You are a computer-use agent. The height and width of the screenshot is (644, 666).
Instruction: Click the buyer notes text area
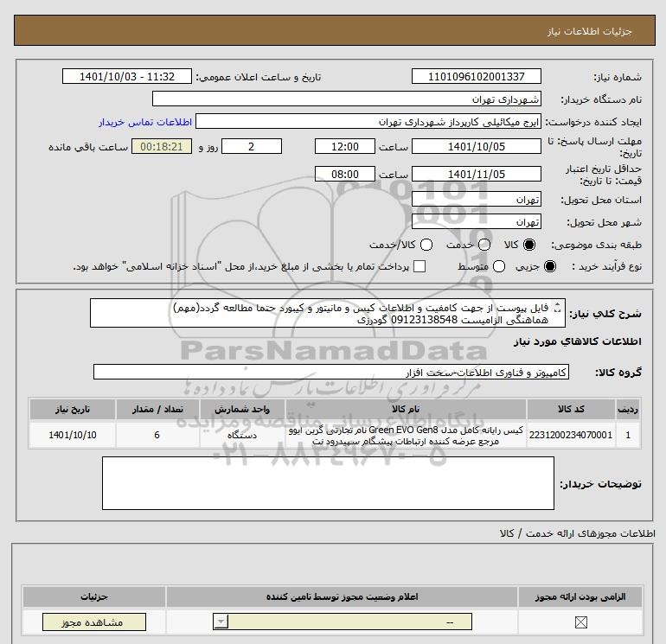coord(328,483)
